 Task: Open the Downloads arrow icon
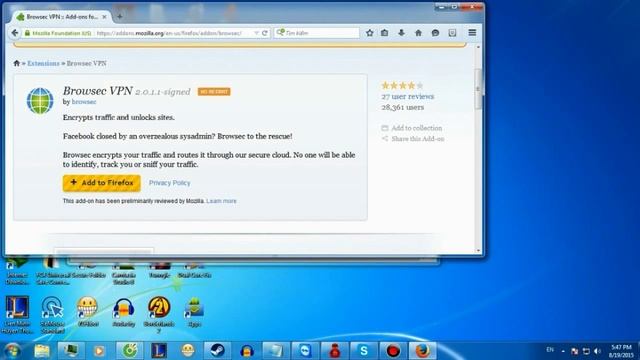pos(402,33)
